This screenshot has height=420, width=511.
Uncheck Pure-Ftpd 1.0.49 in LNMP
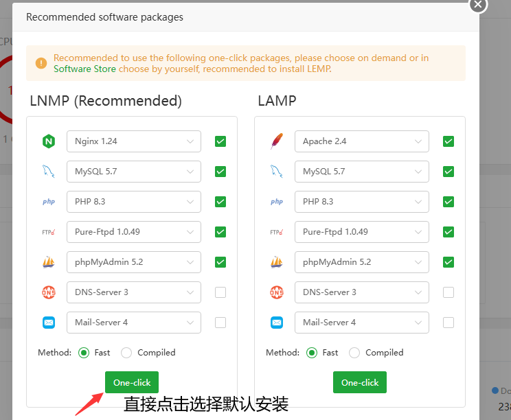pos(220,232)
